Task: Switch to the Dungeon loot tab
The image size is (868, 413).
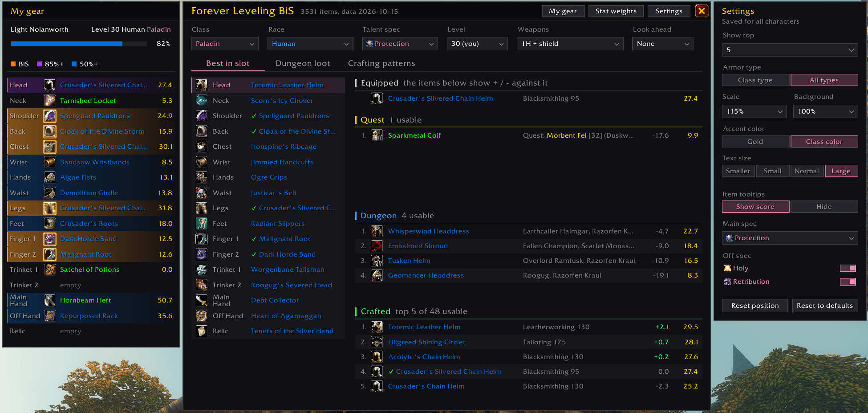Action: tap(303, 63)
